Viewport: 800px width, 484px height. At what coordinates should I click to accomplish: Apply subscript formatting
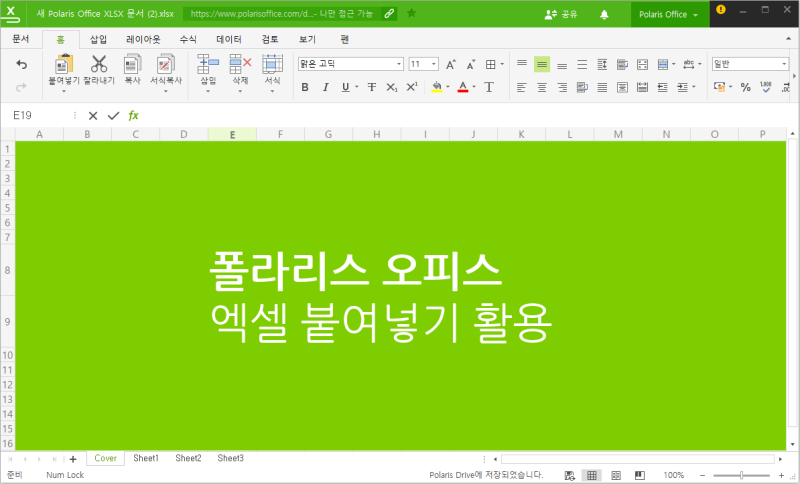(391, 87)
